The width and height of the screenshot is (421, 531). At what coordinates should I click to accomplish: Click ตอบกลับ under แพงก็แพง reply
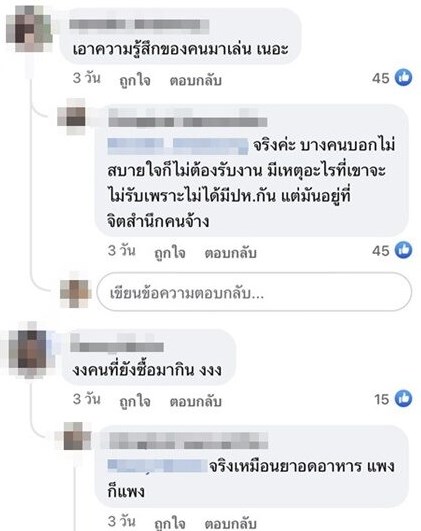click(x=231, y=524)
